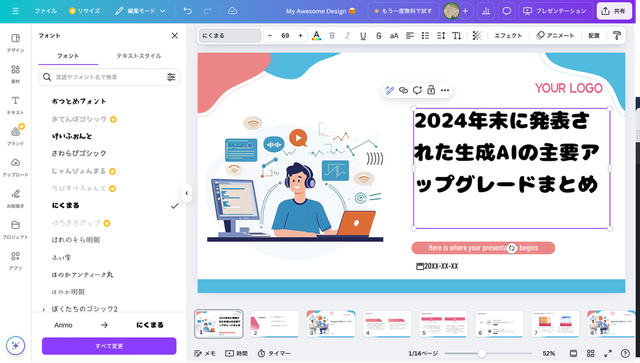The width and height of the screenshot is (640, 363).
Task: Open the メモ notes panel
Action: coord(205,353)
